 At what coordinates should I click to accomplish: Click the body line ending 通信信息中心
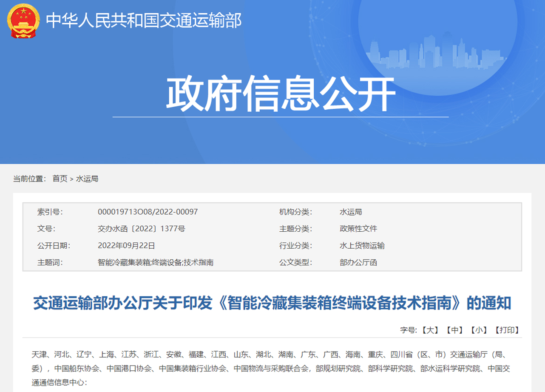pyautogui.click(x=59, y=382)
